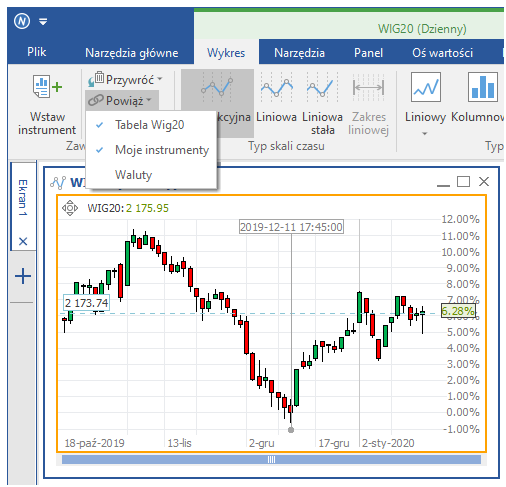Open the Plik menu
The width and height of the screenshot is (506, 487).
37,52
